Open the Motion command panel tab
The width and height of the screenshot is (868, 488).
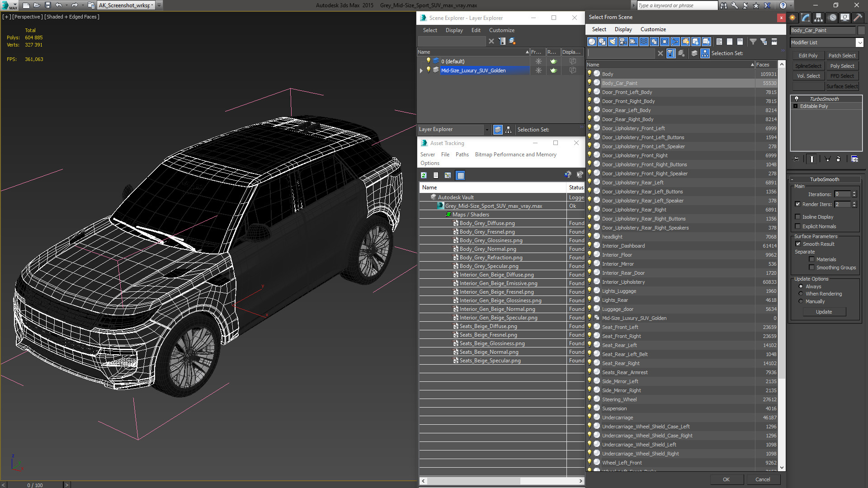[x=832, y=18]
